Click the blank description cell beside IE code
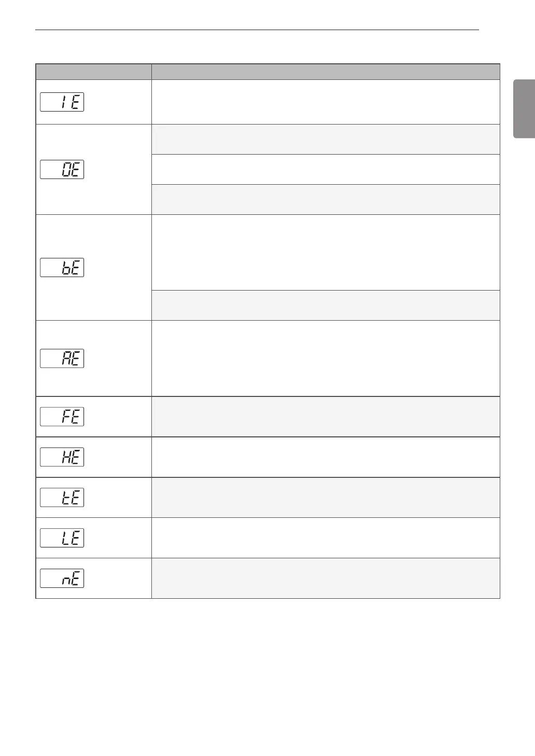This screenshot has width=535, height=756. click(x=326, y=102)
